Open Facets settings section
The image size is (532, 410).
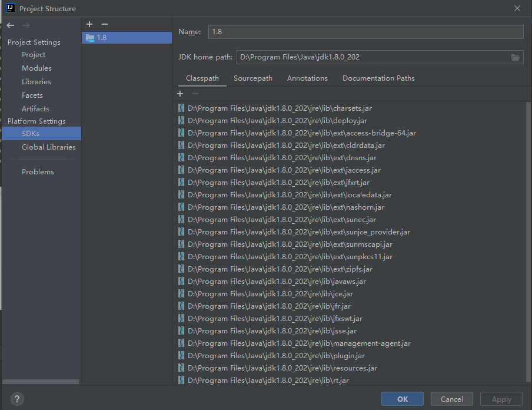point(32,95)
